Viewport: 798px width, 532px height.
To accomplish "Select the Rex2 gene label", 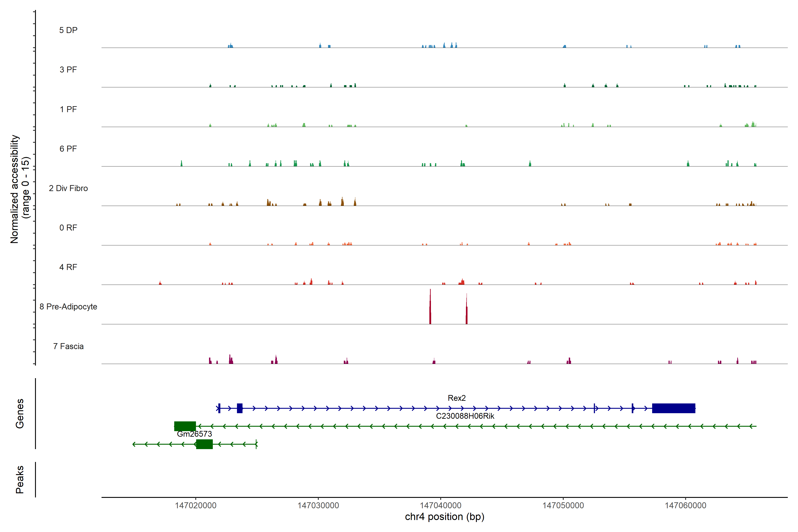I will pyautogui.click(x=457, y=398).
